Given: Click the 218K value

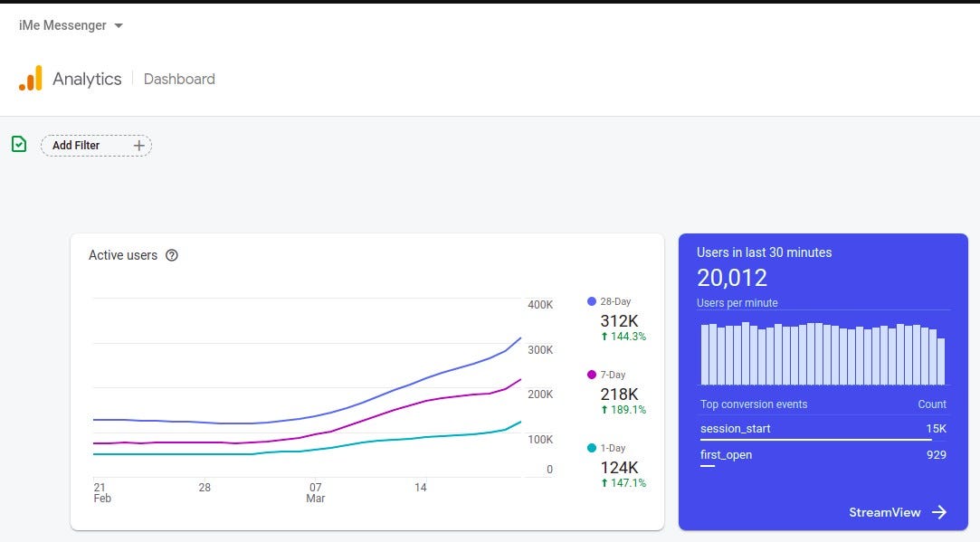Looking at the screenshot, I should coord(619,394).
